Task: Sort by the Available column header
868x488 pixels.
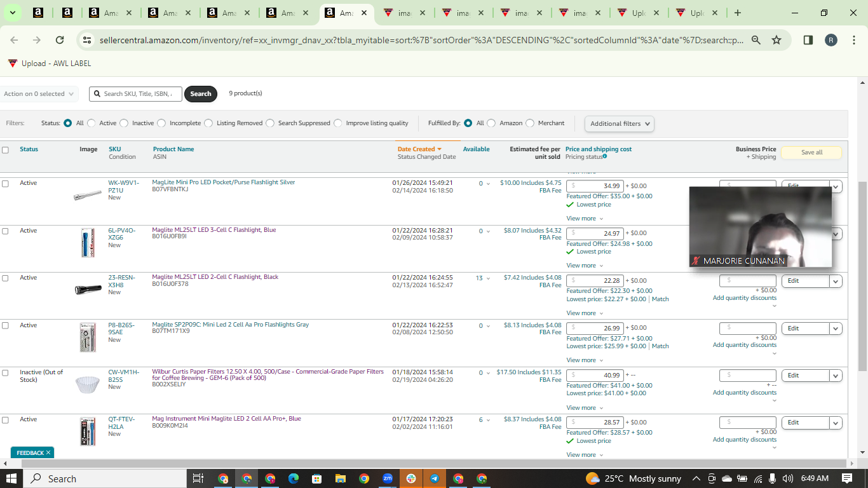Action: (476, 149)
